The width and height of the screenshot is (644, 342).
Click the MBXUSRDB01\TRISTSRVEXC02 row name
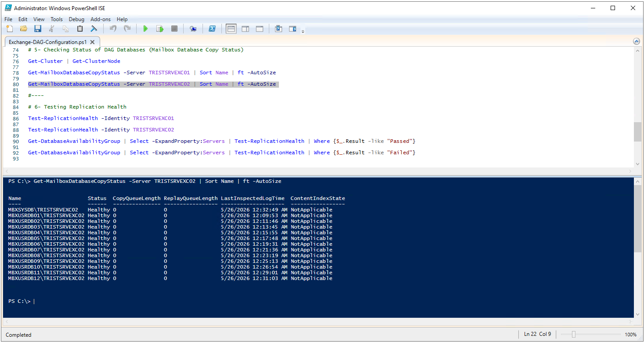(x=46, y=215)
